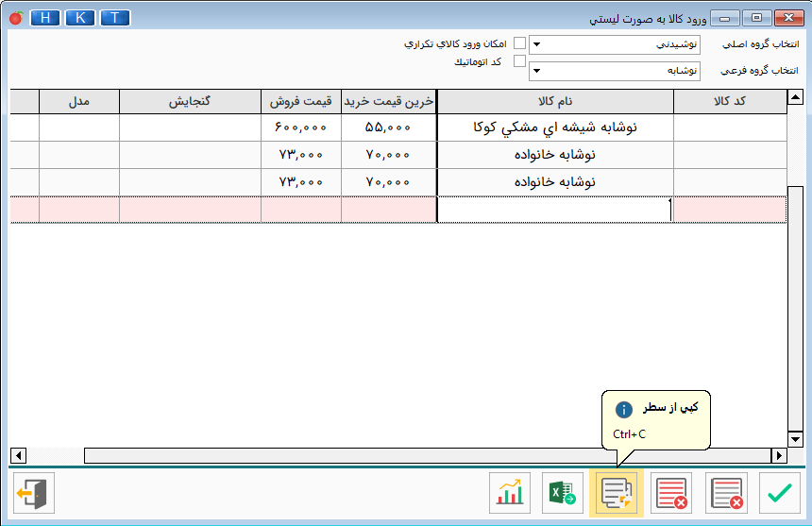Click the horizontal scrollbar right arrow

pos(779,455)
